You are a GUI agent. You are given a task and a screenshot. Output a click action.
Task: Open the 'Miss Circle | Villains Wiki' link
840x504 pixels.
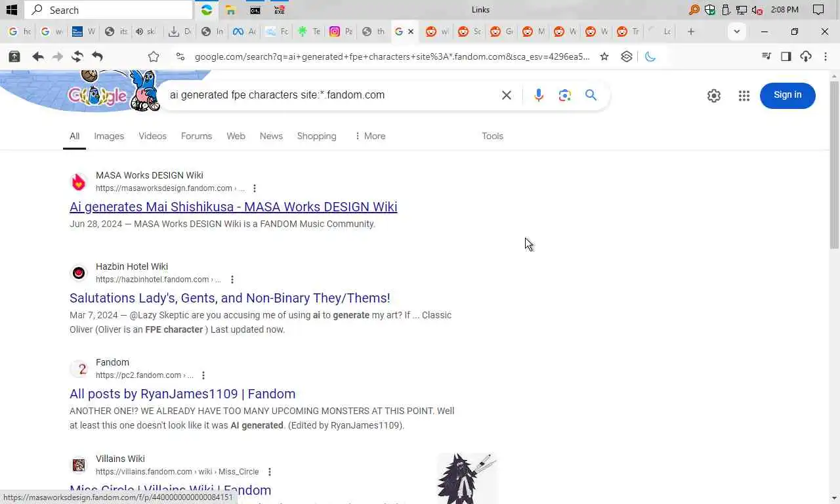(x=170, y=490)
